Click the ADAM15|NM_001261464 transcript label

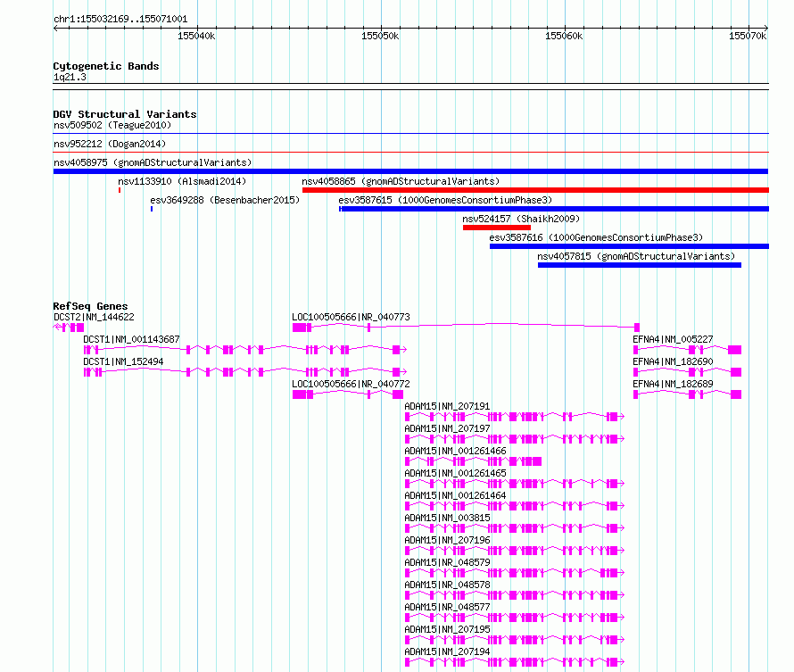(x=455, y=495)
